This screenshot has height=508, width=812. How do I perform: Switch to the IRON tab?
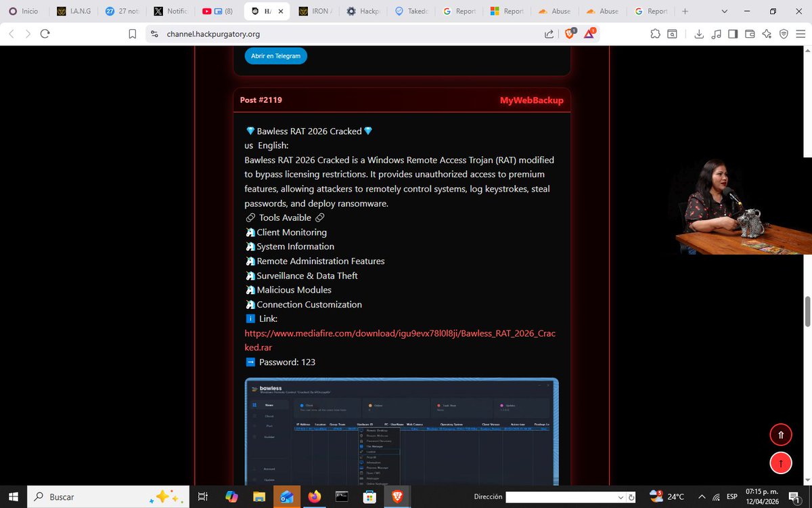(x=315, y=12)
